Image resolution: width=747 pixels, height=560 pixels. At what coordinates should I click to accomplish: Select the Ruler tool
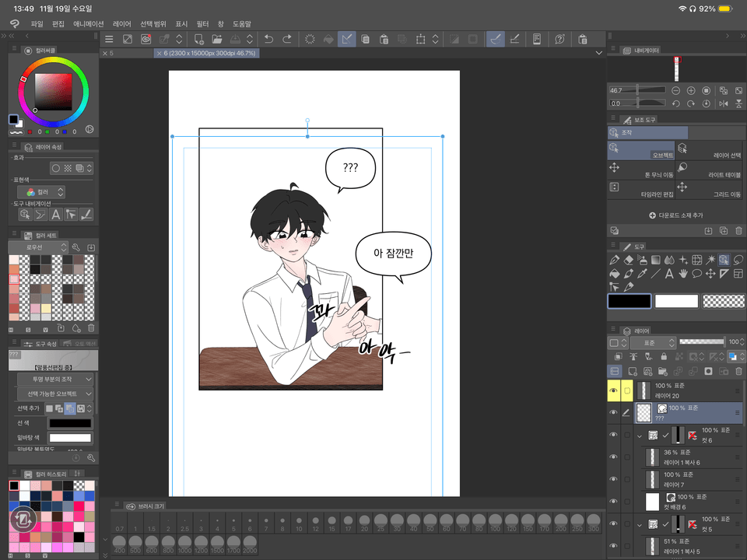(724, 274)
